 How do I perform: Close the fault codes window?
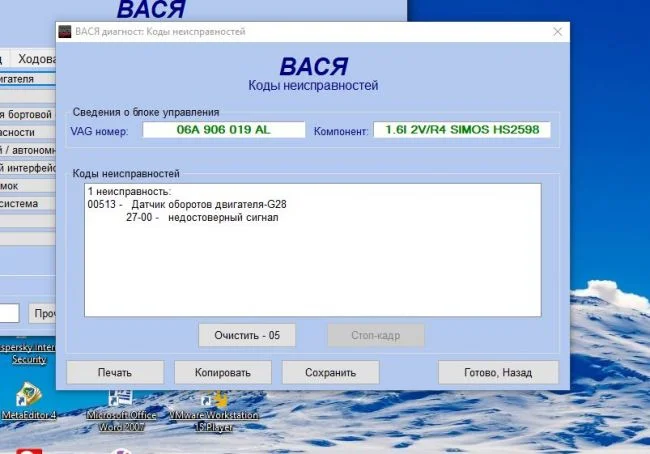tap(556, 32)
